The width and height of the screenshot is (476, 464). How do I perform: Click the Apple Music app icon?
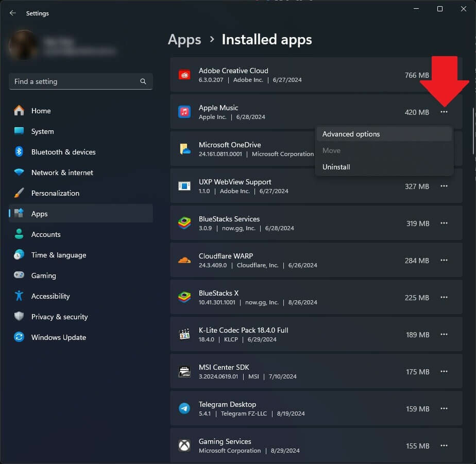(x=184, y=112)
